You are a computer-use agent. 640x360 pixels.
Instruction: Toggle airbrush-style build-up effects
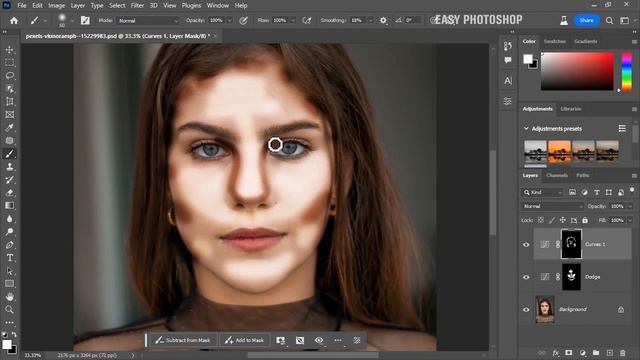307,20
